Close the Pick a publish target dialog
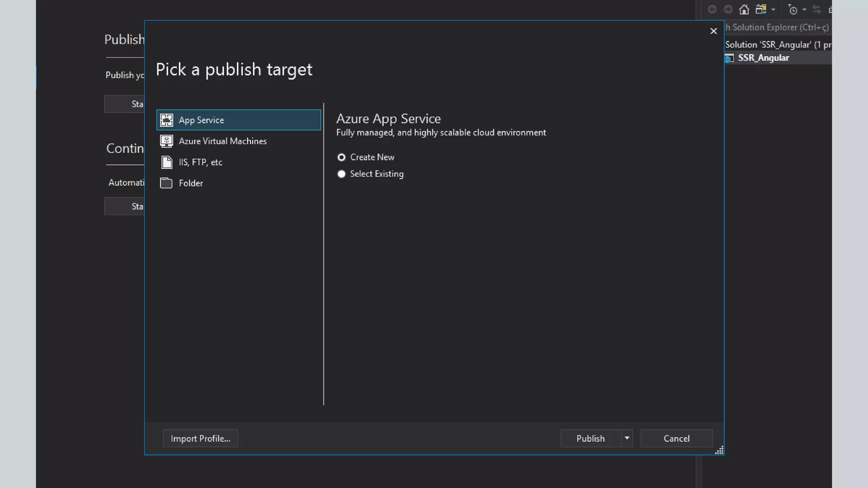The height and width of the screenshot is (488, 868). coord(714,31)
